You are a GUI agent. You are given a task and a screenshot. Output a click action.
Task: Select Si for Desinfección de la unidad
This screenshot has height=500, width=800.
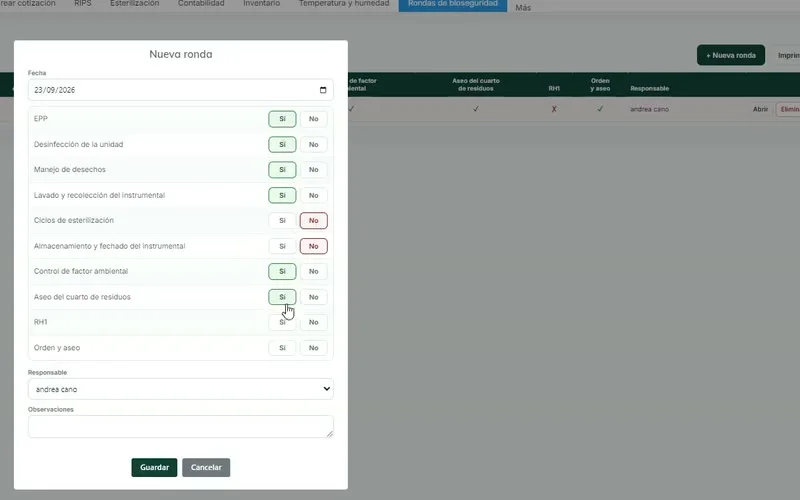(282, 144)
